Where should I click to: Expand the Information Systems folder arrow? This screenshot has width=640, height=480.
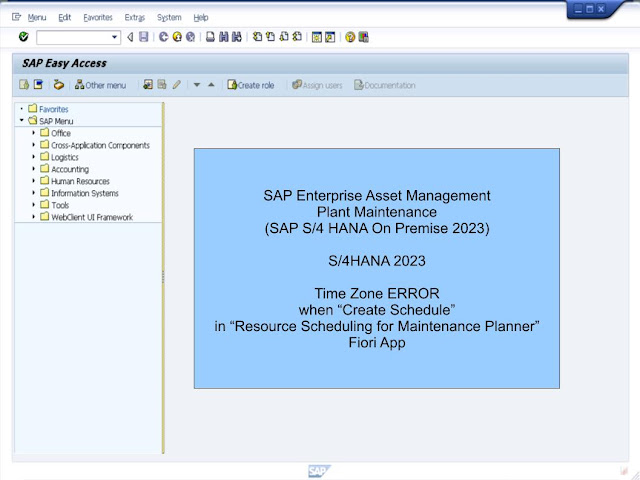tap(33, 193)
